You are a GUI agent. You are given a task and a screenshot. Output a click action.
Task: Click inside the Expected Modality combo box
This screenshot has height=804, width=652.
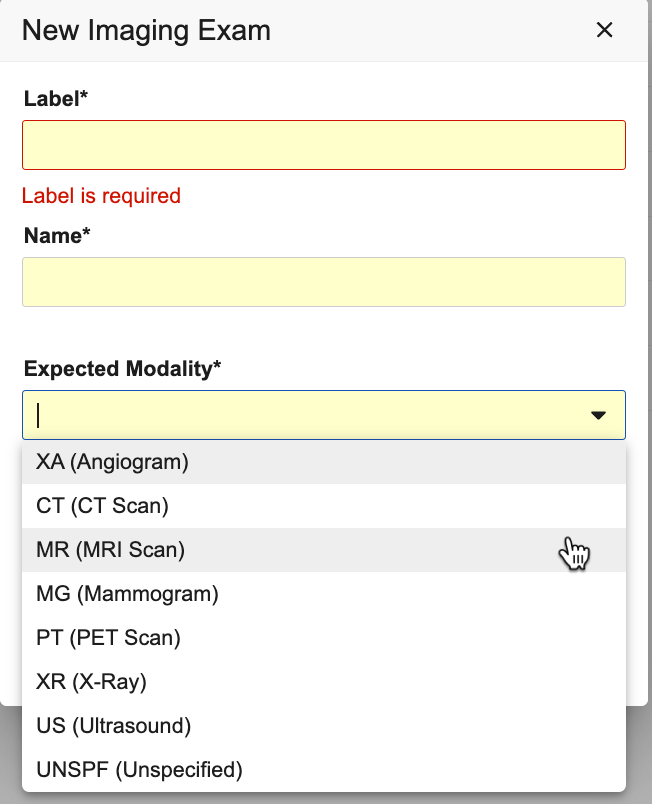click(x=300, y=415)
